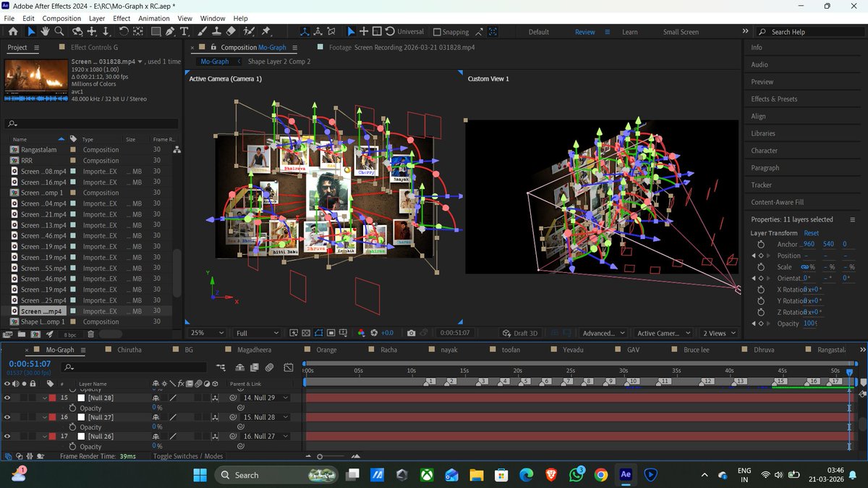This screenshot has width=868, height=488.
Task: Open the Animation menu
Action: click(154, 18)
